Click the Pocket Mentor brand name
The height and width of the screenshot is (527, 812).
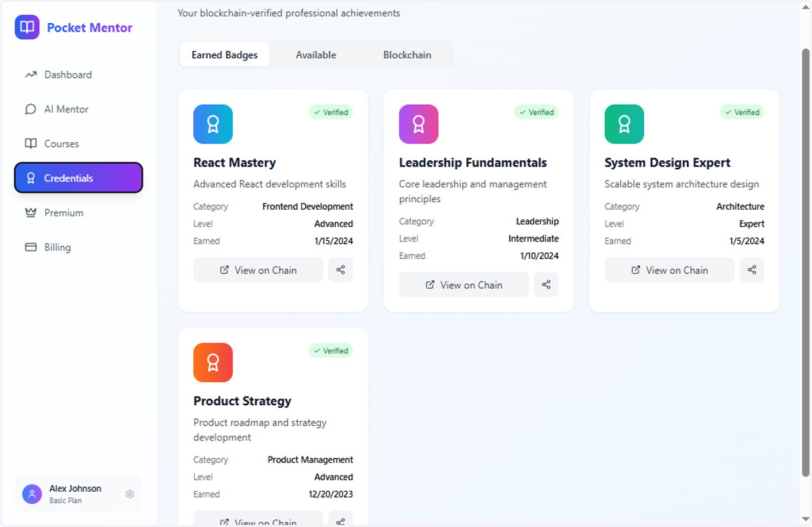[90, 28]
